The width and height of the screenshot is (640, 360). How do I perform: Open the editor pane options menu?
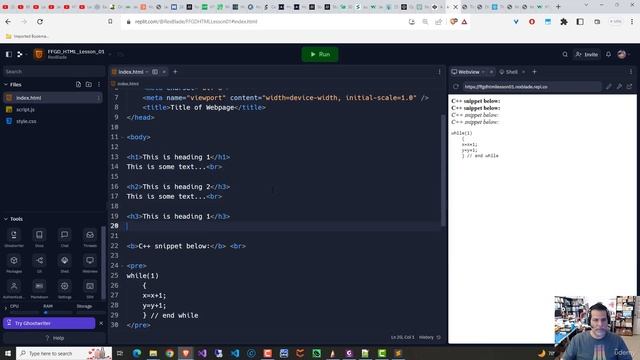[x=440, y=72]
